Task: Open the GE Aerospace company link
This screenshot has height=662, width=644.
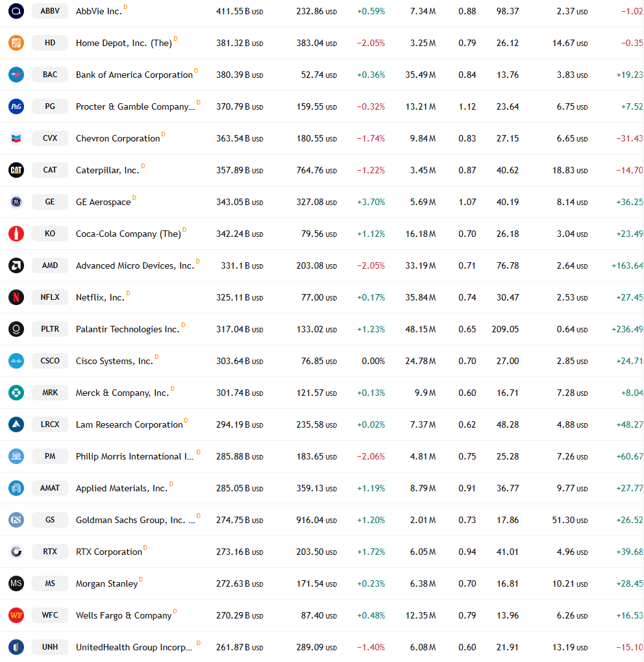Action: tap(103, 202)
